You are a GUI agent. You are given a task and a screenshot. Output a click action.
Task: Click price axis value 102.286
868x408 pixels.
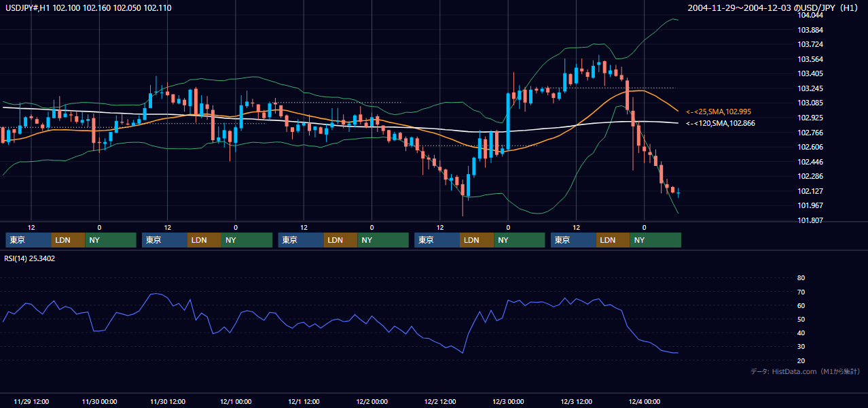click(810, 176)
